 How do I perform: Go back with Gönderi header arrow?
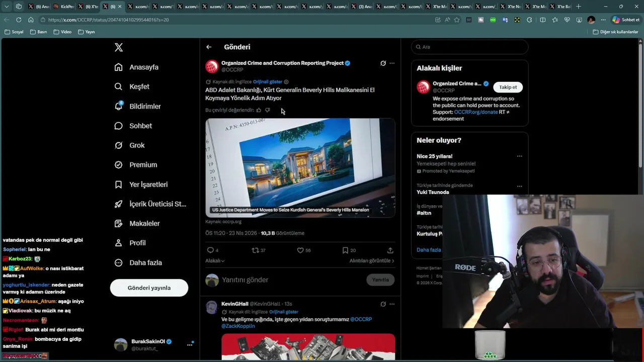pos(209,47)
